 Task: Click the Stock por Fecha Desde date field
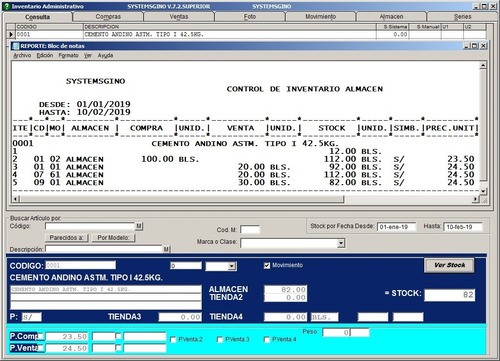(x=396, y=227)
